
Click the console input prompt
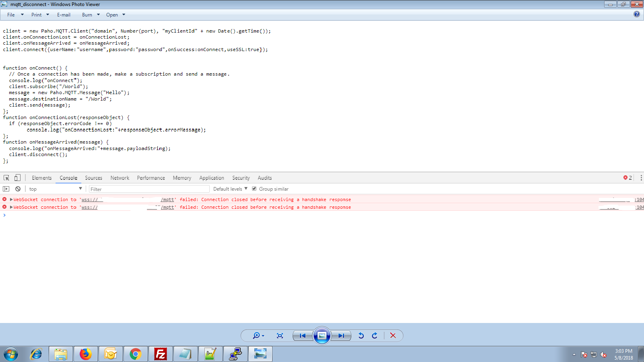click(x=322, y=215)
